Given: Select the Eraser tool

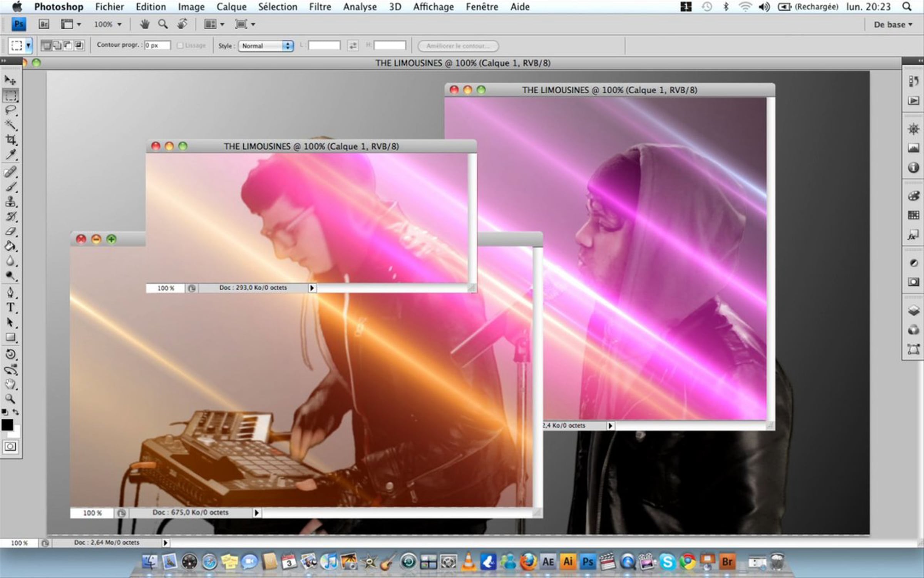Looking at the screenshot, I should pyautogui.click(x=10, y=232).
